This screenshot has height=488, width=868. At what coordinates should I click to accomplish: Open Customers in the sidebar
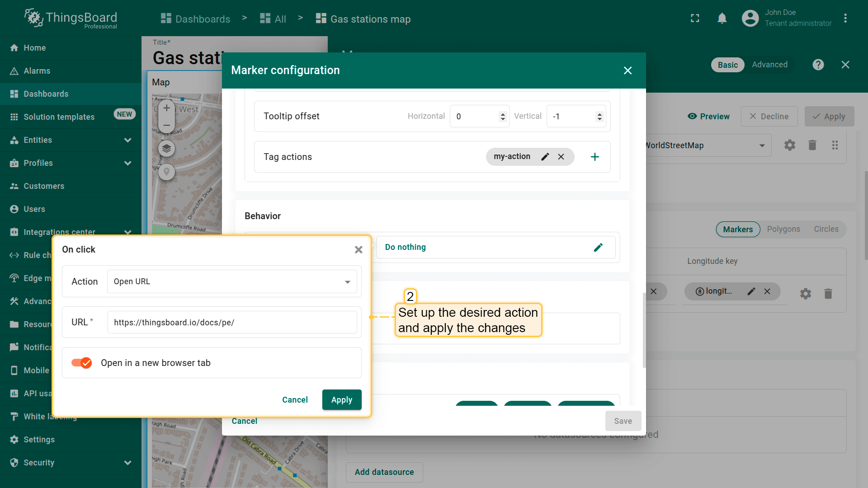[44, 186]
